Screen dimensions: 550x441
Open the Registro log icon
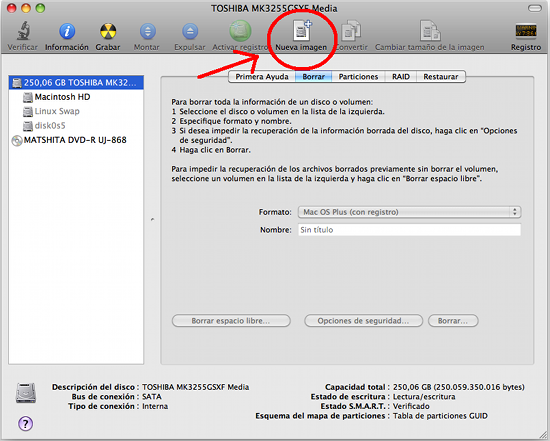(526, 31)
